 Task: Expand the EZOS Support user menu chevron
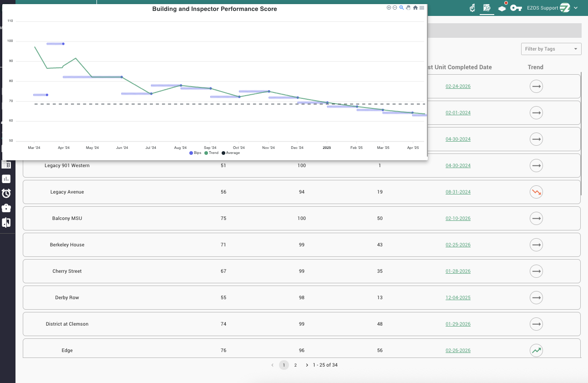tap(576, 8)
